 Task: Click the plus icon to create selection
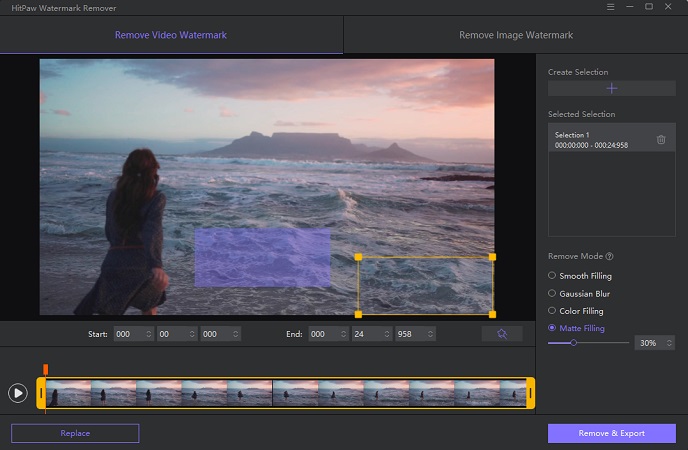click(612, 89)
